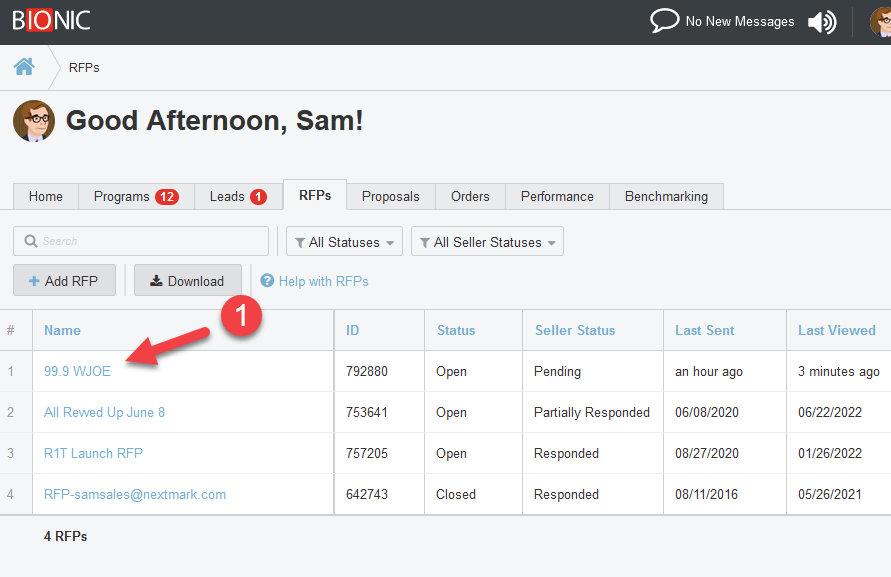Viewport: 891px width, 577px height.
Task: Click the Help with RFPs question icon
Action: coord(267,281)
